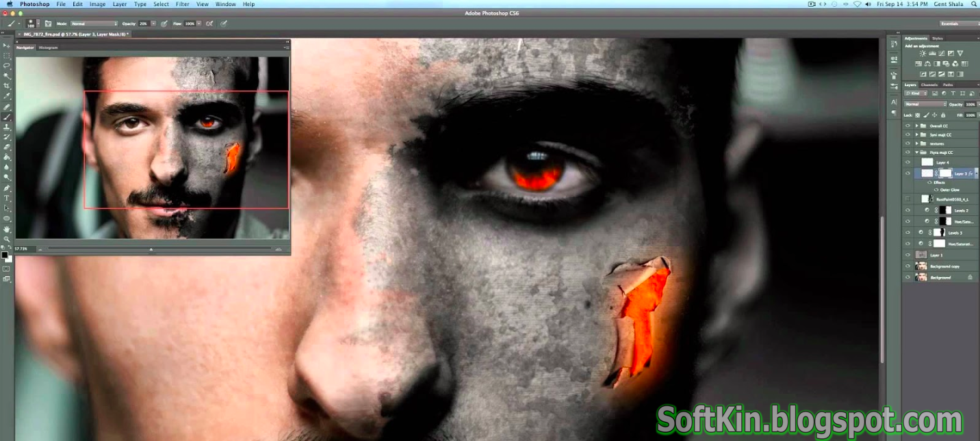
Task: Hide the Layer 4 layer
Action: pyautogui.click(x=906, y=162)
